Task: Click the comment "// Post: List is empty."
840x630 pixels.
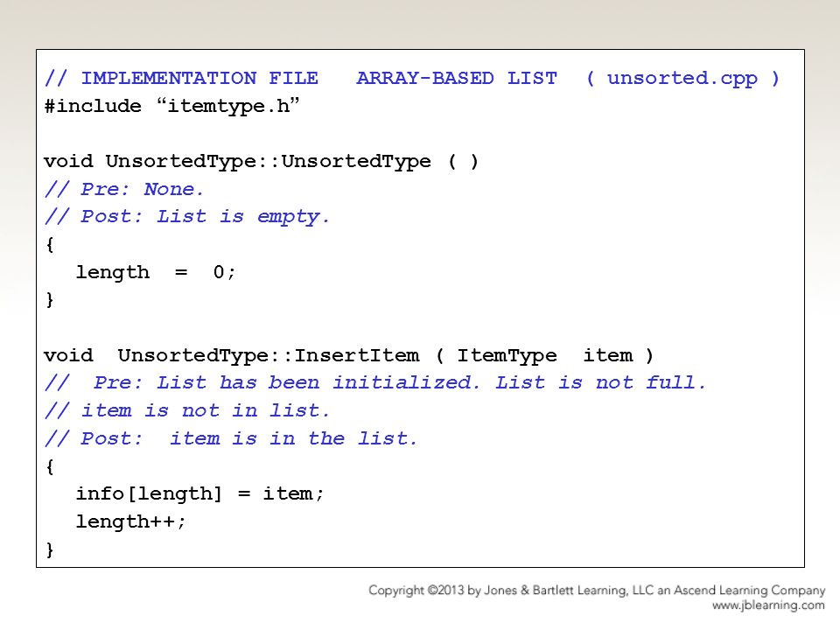Action: pyautogui.click(x=187, y=216)
